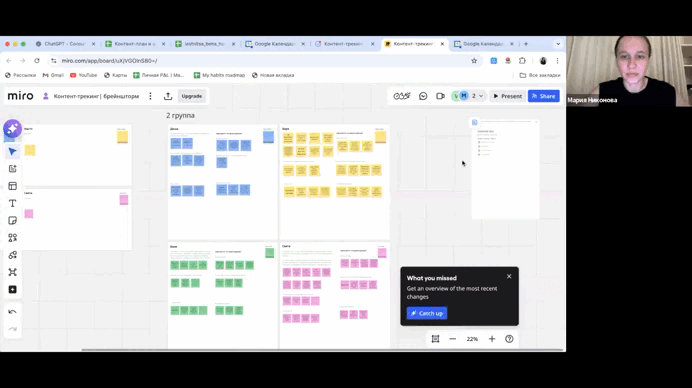Close the What you missed popup
The image size is (692, 388).
509,276
